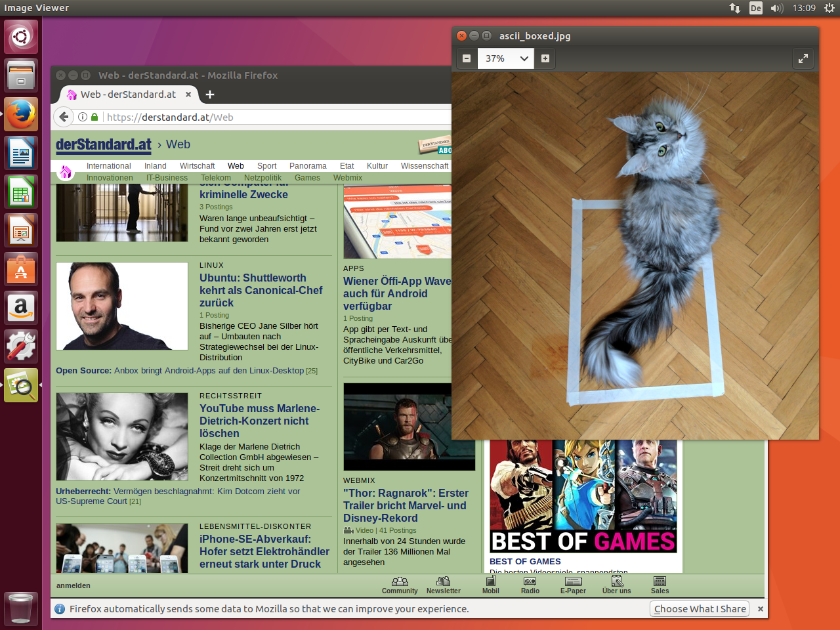Click the derStandard home house icon
The height and width of the screenshot is (630, 840).
[x=65, y=171]
